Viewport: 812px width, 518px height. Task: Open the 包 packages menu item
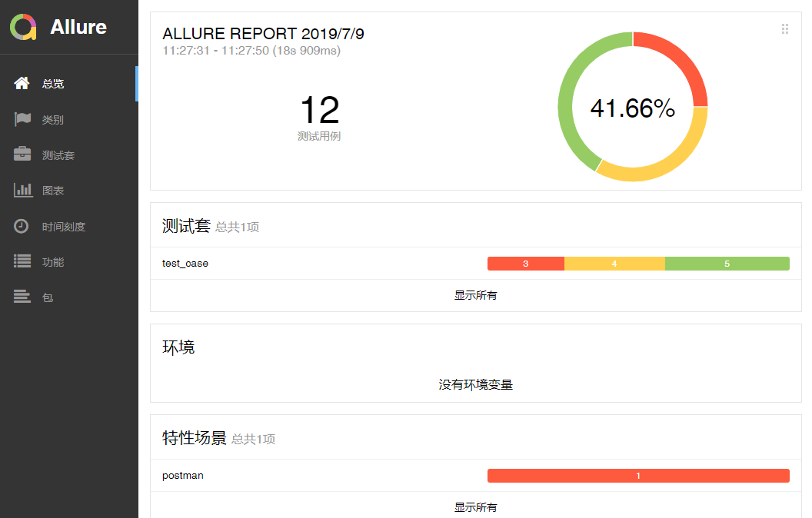coord(69,297)
